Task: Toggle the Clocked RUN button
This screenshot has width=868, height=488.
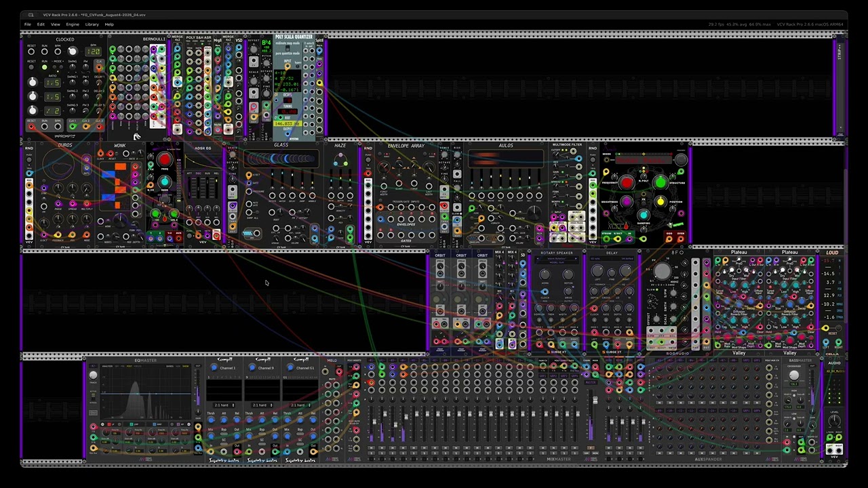Action: pyautogui.click(x=45, y=67)
